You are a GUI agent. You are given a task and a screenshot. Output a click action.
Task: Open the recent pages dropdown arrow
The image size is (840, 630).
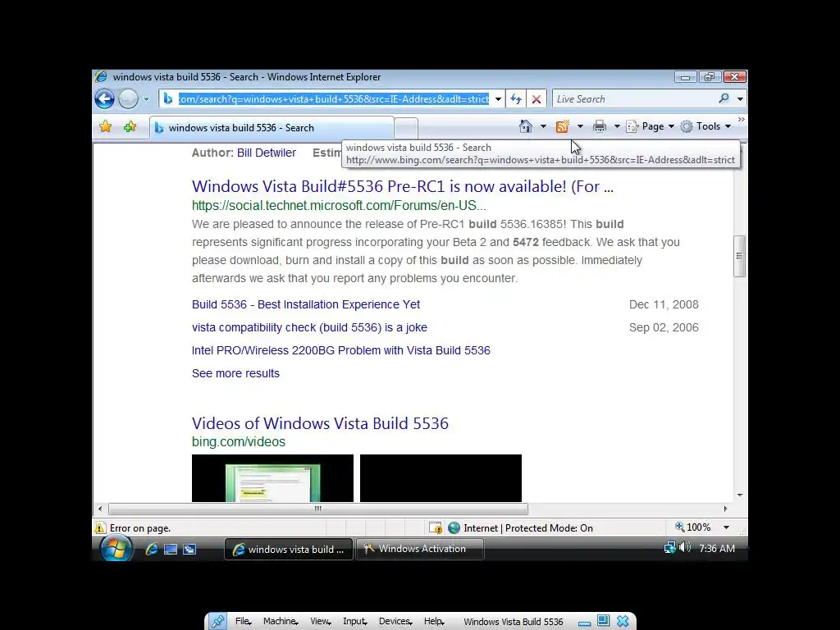[x=146, y=99]
